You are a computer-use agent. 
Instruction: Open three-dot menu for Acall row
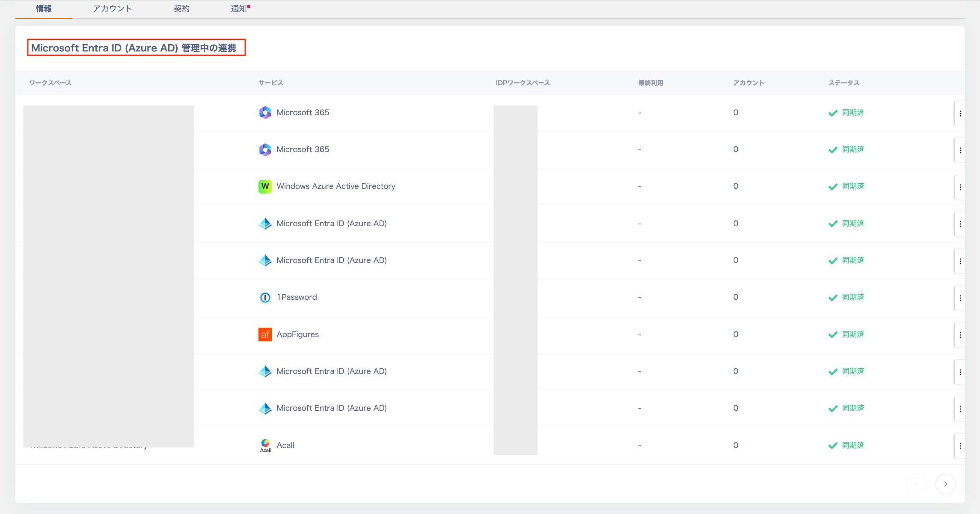960,446
